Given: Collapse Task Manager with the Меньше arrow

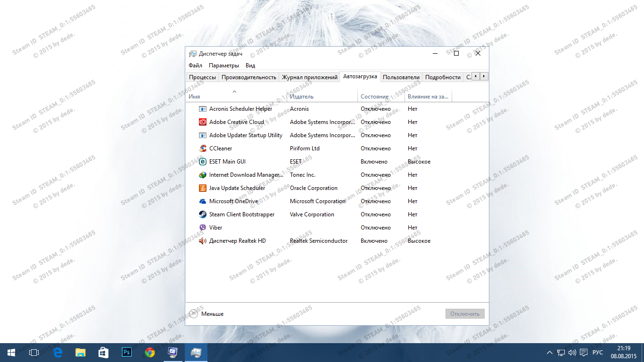Looking at the screenshot, I should (193, 313).
